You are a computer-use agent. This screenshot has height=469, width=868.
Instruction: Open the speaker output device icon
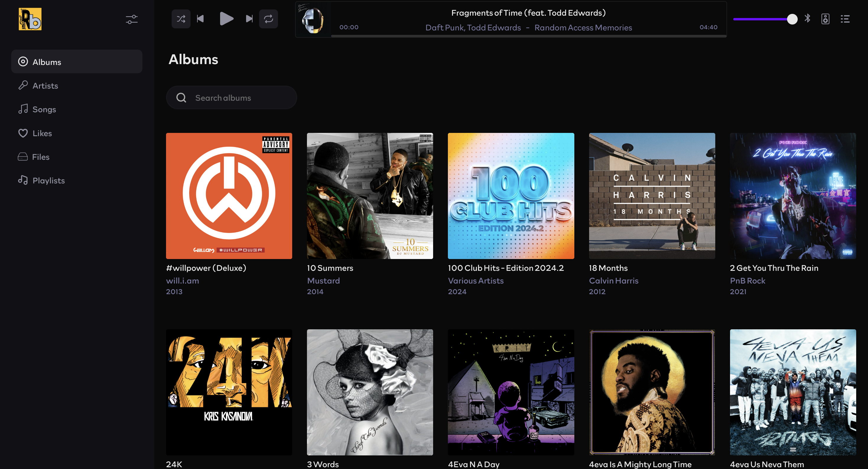(x=825, y=19)
